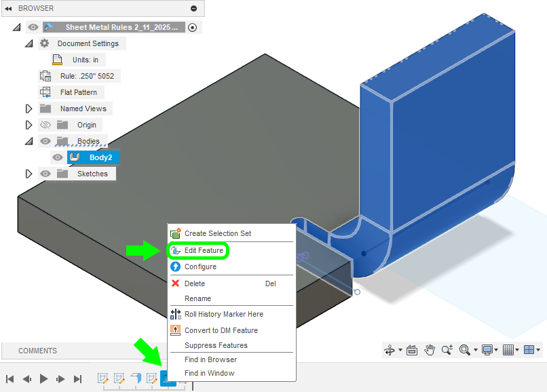Jump to the timeline beginning
This screenshot has height=392, width=547.
(x=10, y=379)
